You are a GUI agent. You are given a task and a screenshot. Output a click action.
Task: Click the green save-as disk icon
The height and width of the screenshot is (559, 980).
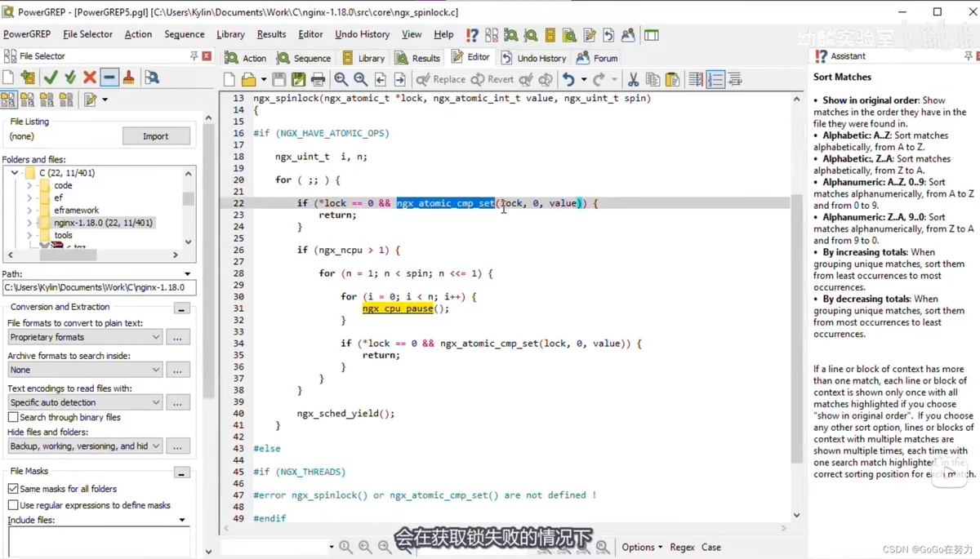point(299,79)
